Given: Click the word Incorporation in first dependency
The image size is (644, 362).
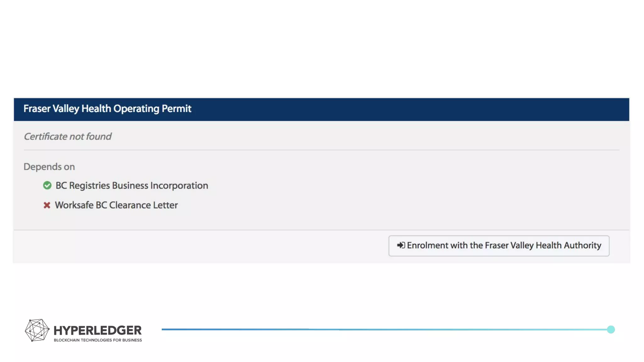Looking at the screenshot, I should point(179,185).
